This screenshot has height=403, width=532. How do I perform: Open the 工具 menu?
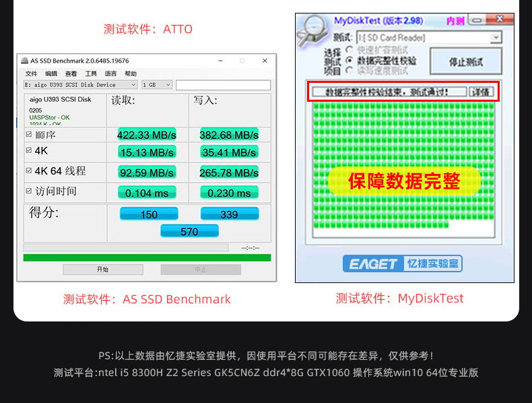91,73
